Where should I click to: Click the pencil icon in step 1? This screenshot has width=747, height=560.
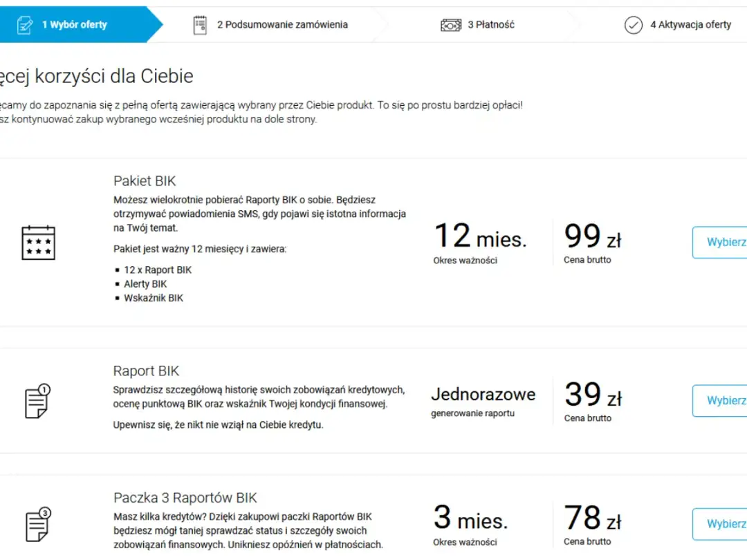[x=25, y=25]
